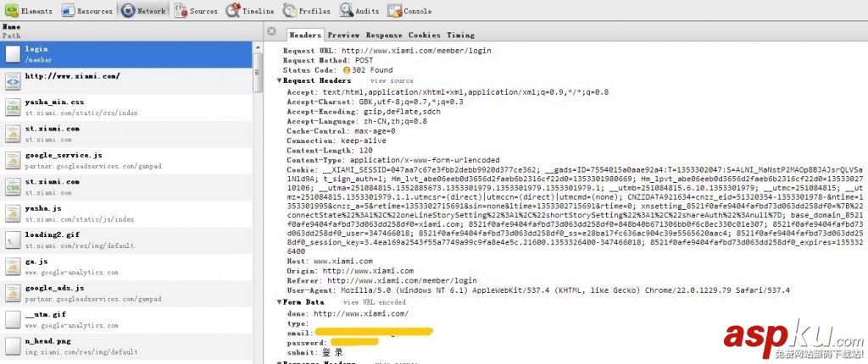Open the Response tab
The image size is (868, 364).
[x=384, y=35]
